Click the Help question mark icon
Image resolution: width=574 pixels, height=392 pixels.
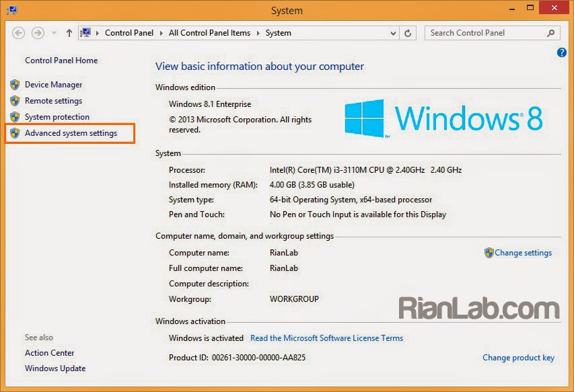pos(561,52)
